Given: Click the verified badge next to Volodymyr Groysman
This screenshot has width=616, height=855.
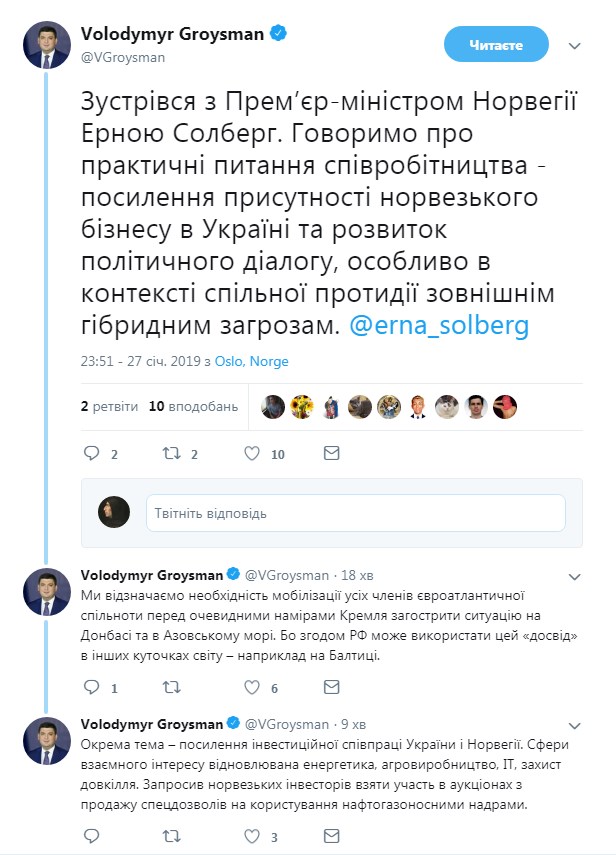Looking at the screenshot, I should click(279, 31).
